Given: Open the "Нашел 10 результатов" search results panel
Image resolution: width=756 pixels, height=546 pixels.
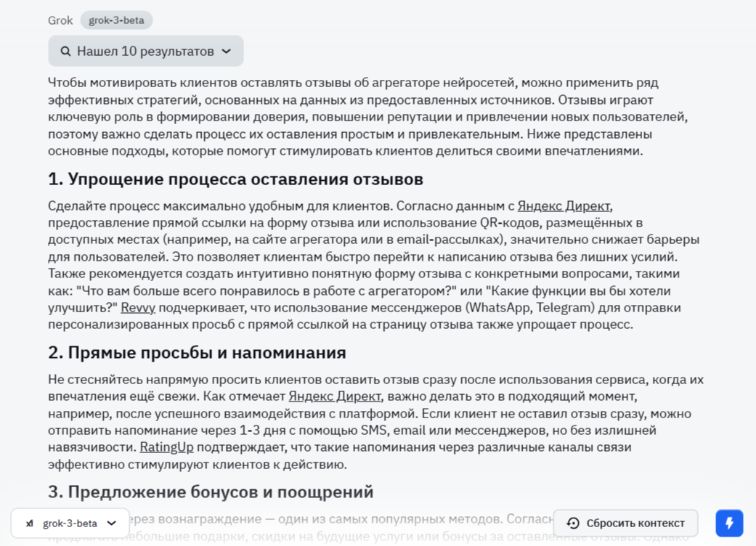Looking at the screenshot, I should (x=145, y=52).
